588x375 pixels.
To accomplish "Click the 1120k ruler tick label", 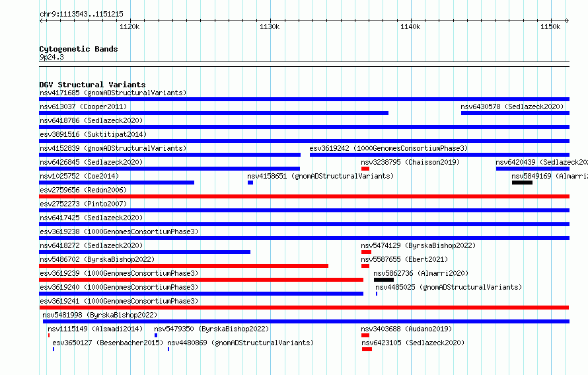I will click(129, 26).
